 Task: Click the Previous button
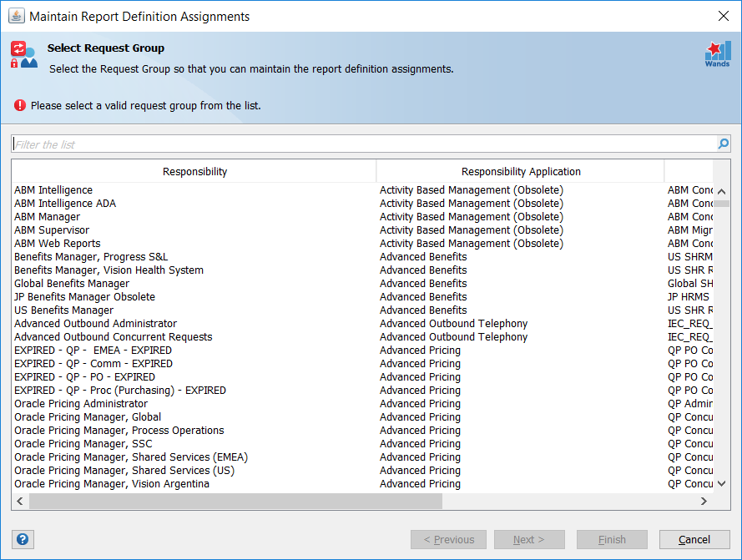[448, 539]
